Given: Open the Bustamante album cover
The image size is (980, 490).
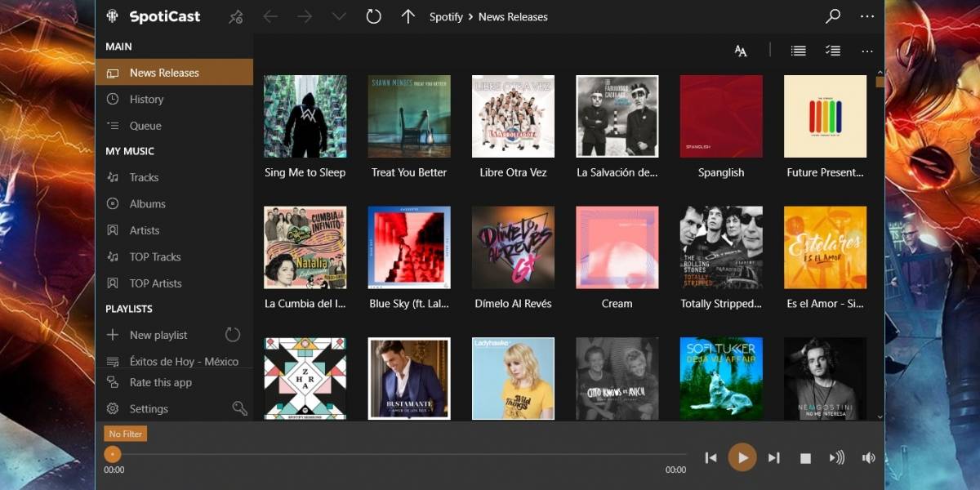Looking at the screenshot, I should pyautogui.click(x=409, y=379).
